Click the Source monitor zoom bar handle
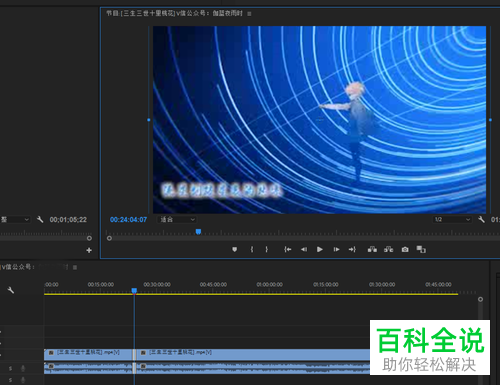 pyautogui.click(x=89, y=238)
